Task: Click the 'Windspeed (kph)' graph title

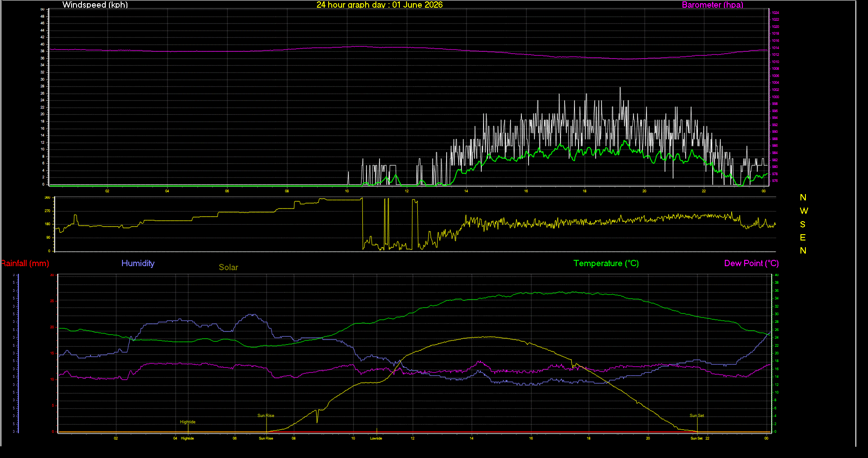Action: coord(95,5)
